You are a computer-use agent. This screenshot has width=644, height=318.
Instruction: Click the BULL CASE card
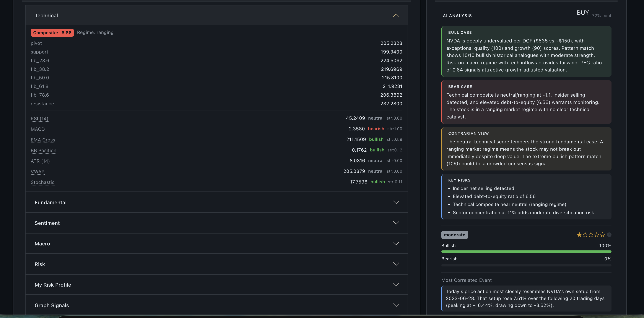(526, 51)
